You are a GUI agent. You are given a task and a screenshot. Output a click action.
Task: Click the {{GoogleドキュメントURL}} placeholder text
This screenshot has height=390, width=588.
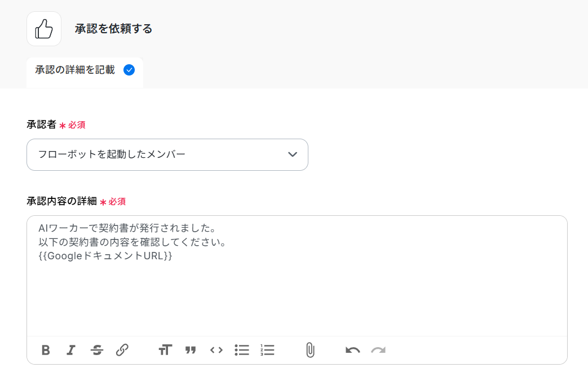tap(105, 256)
